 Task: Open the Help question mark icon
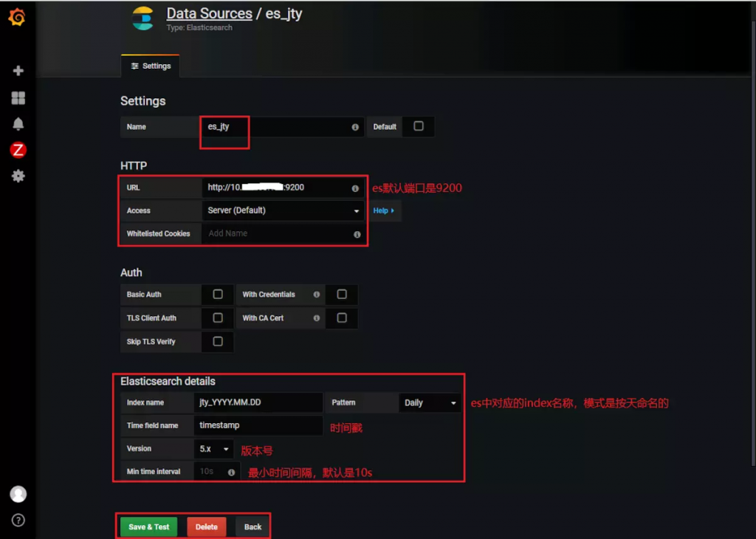click(x=18, y=521)
